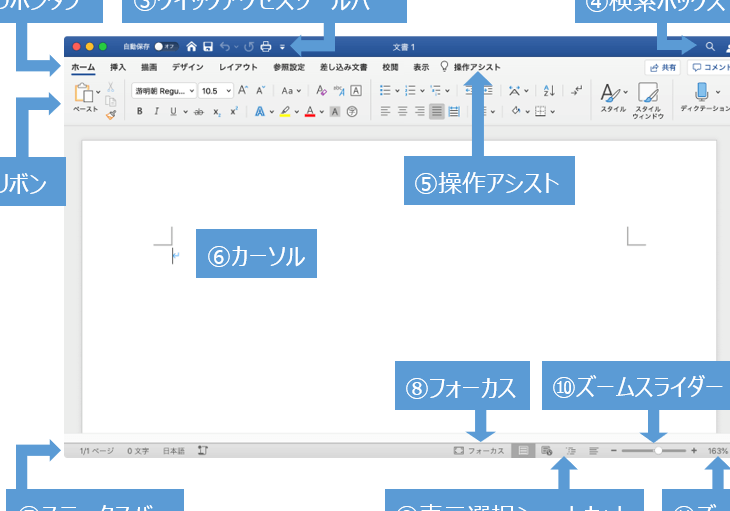Click the Paste clipboard icon
This screenshot has height=511, width=730.
tap(84, 93)
